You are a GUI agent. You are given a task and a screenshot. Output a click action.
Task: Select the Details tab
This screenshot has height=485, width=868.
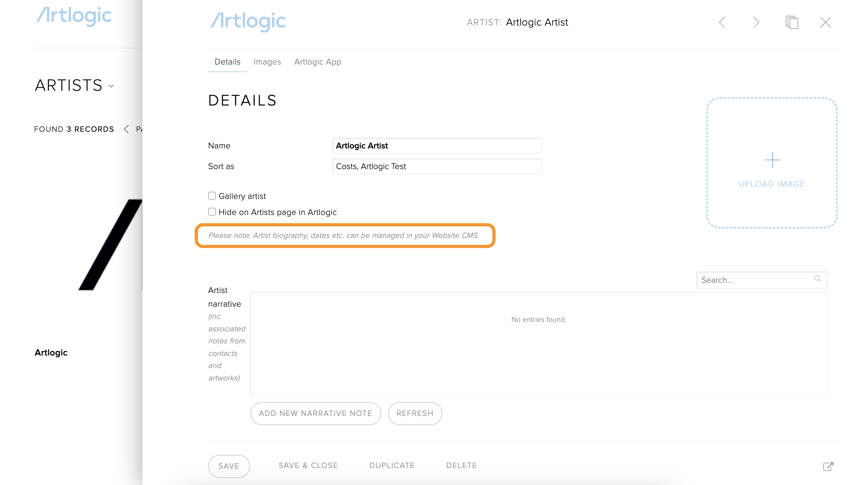click(x=227, y=62)
